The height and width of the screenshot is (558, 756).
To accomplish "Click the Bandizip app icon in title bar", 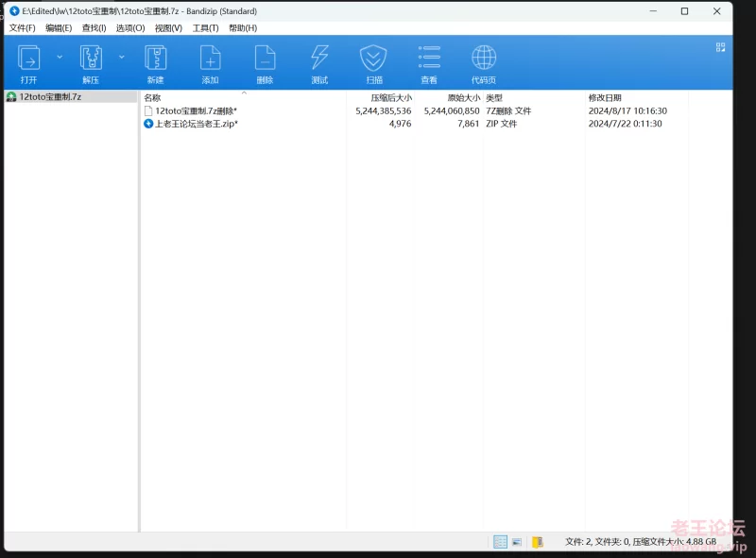I will (x=14, y=11).
